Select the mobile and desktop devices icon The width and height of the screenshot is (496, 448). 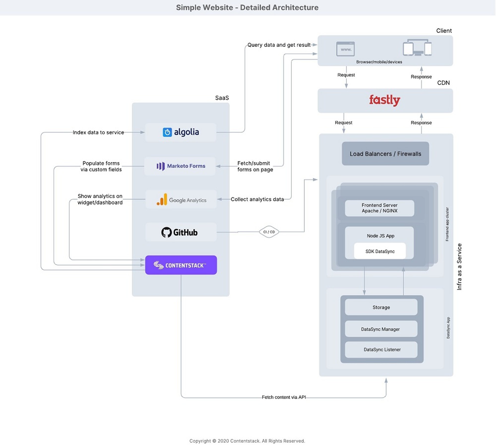[x=417, y=48]
